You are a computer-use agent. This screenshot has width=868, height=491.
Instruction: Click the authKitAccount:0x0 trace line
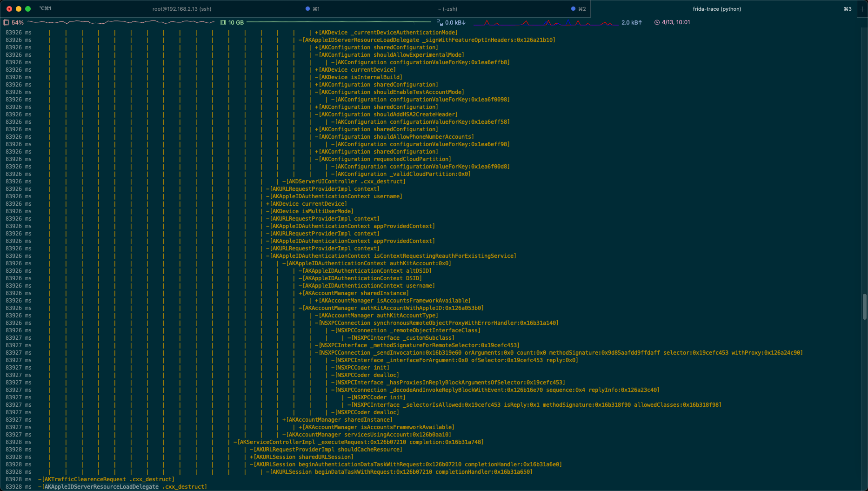pyautogui.click(x=367, y=263)
